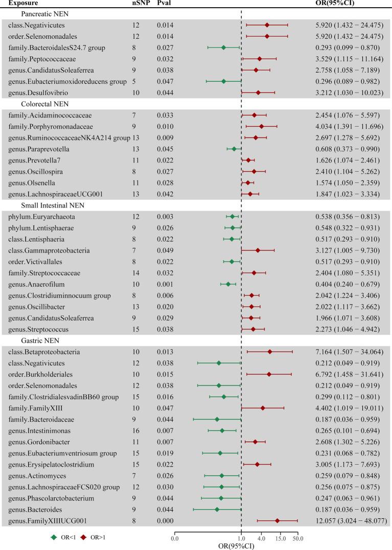Select the diamond marker for phylum.Euryarchaeota
The image size is (392, 550).
233,217
